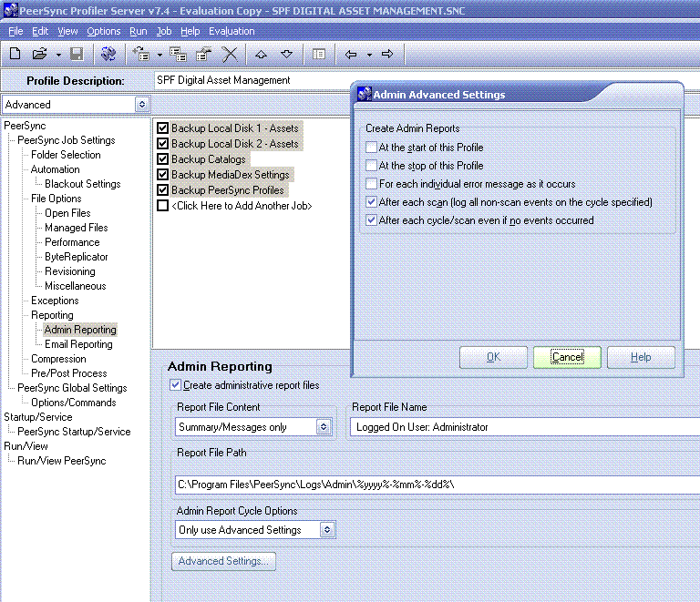Click Cancel in Admin Advanced Settings dialog

click(x=568, y=357)
